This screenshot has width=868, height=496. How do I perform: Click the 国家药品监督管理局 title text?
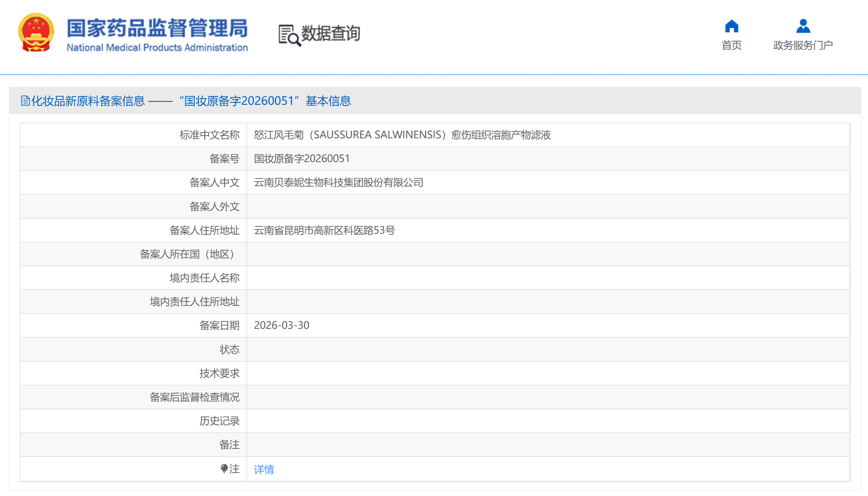[157, 28]
